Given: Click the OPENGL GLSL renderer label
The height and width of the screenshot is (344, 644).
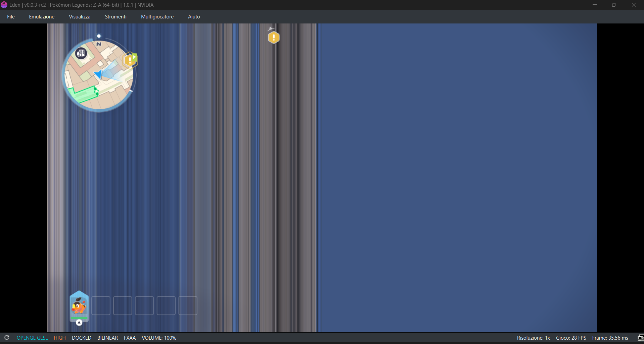Looking at the screenshot, I should (32, 338).
